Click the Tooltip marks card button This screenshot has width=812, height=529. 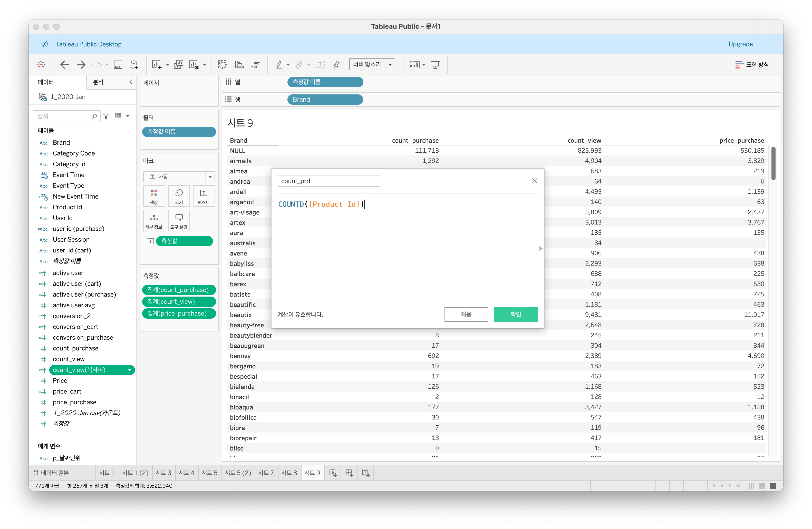[x=179, y=221]
